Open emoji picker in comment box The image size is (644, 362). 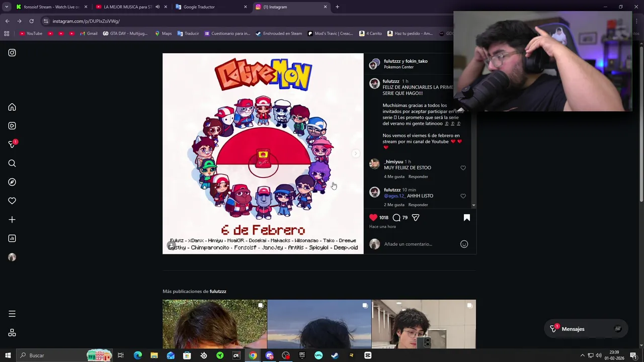[464, 244]
